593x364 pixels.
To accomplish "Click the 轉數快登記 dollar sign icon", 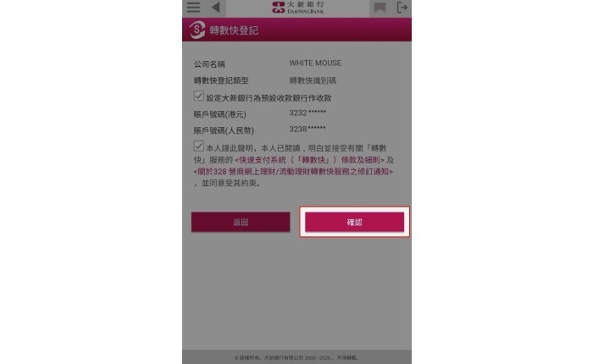I will point(197,30).
